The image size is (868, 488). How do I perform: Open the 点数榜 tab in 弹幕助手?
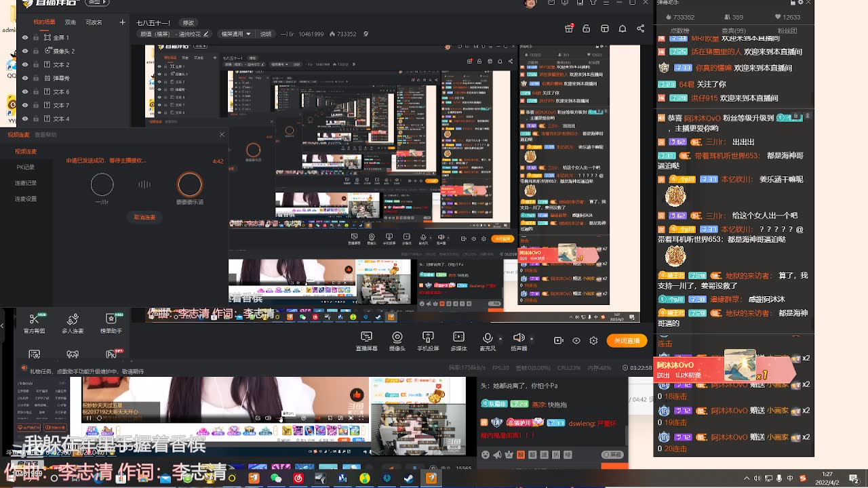[x=680, y=30]
